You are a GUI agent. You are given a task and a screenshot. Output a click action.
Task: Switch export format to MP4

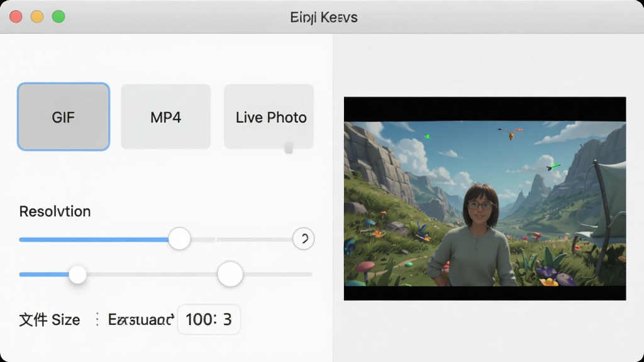(x=166, y=117)
